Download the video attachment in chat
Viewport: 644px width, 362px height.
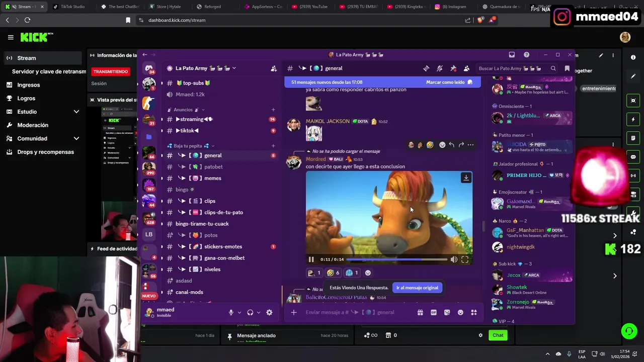[466, 177]
